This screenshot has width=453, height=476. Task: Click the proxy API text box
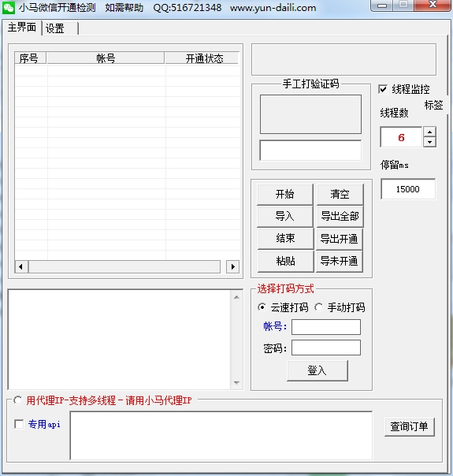221,436
